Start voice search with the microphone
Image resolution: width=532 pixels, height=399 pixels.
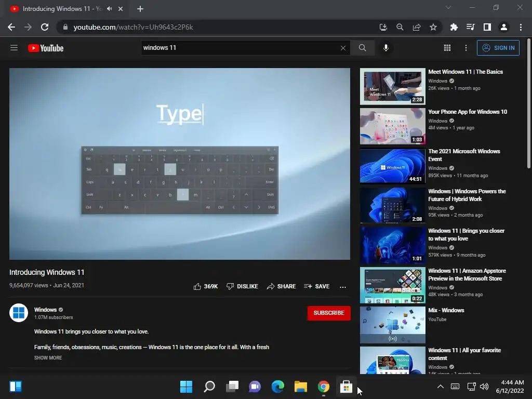pos(386,48)
